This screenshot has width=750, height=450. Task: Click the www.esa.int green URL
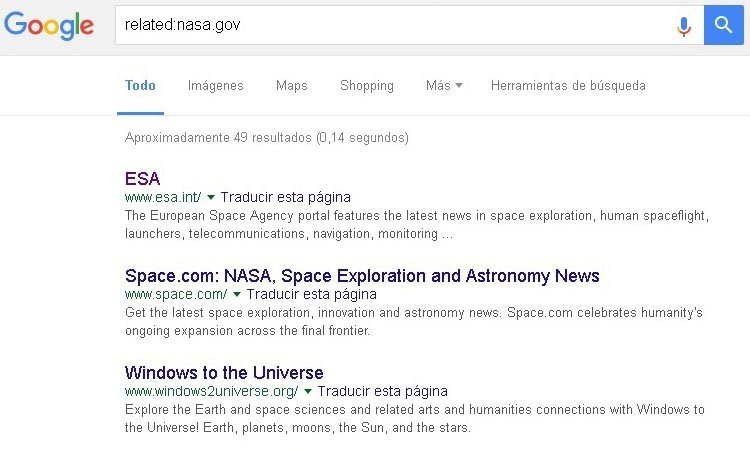click(x=163, y=198)
